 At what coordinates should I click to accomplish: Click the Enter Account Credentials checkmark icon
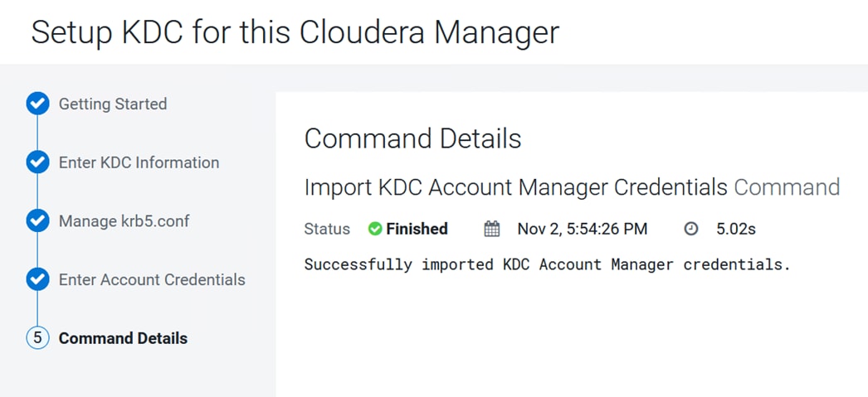point(37,279)
